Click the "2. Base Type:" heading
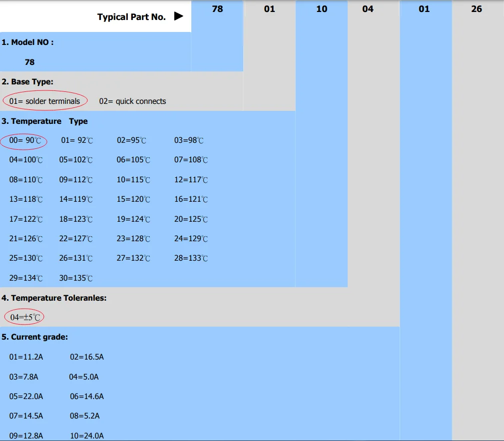 click(27, 81)
